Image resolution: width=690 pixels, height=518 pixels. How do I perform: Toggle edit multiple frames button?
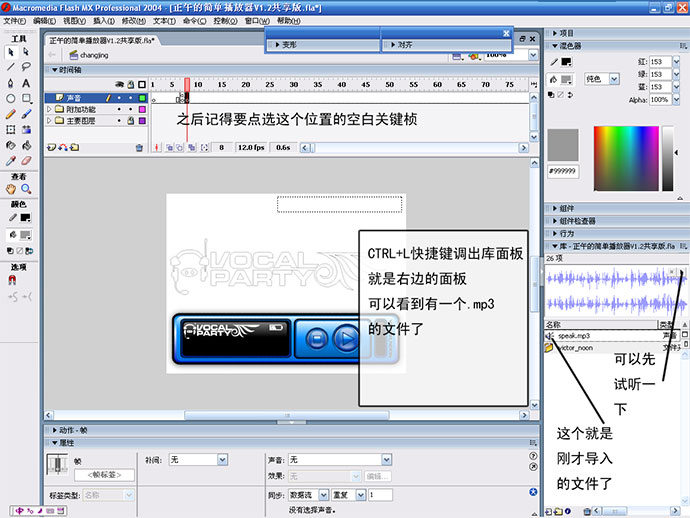click(191, 148)
